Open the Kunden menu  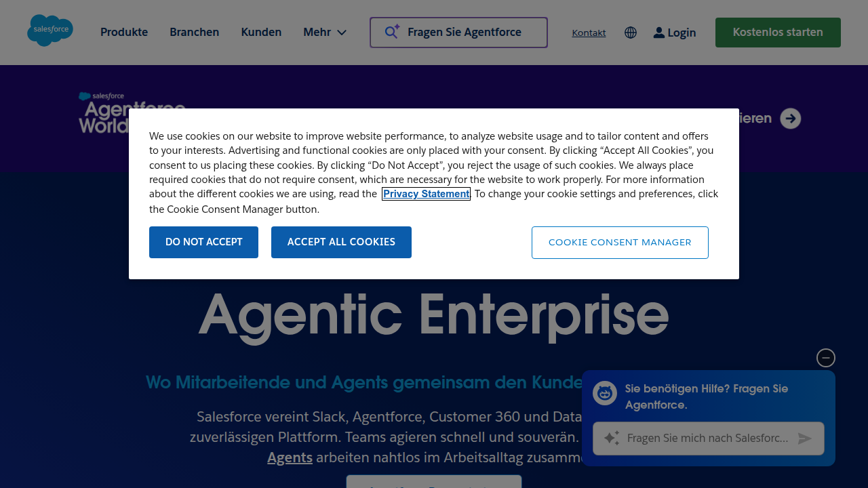coord(261,32)
